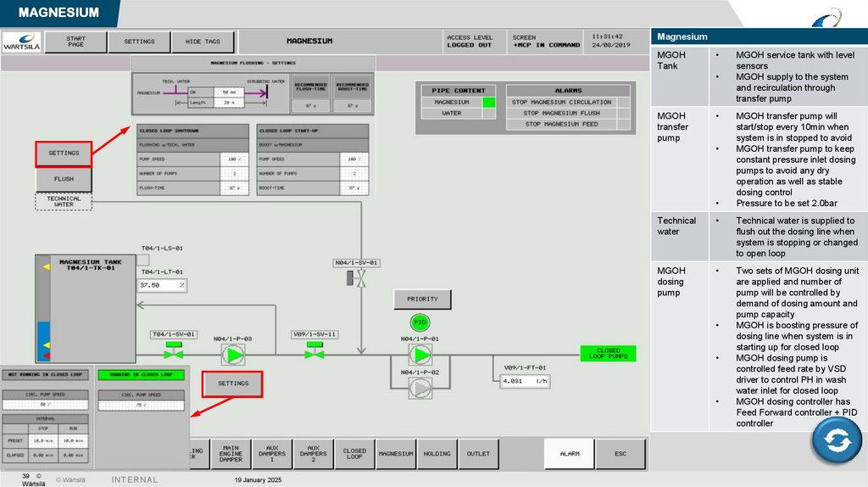This screenshot has width=868, height=487.
Task: Click the green Closed Loop Pumps link
Action: [608, 354]
